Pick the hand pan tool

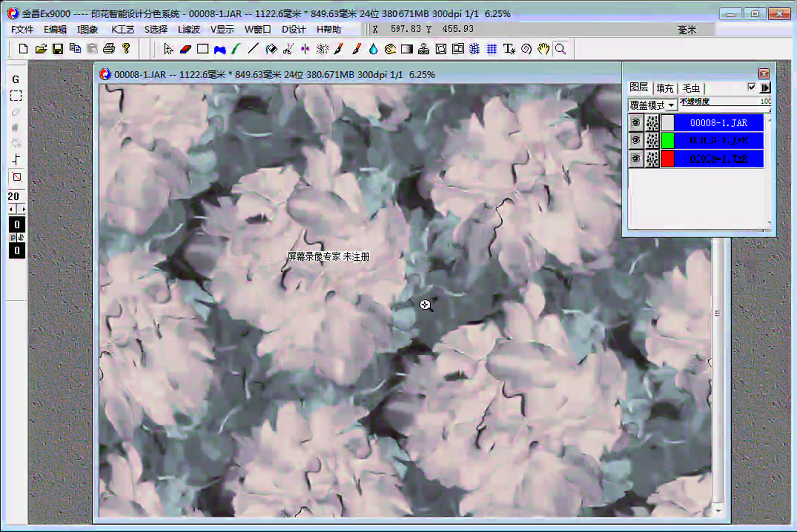click(x=543, y=48)
